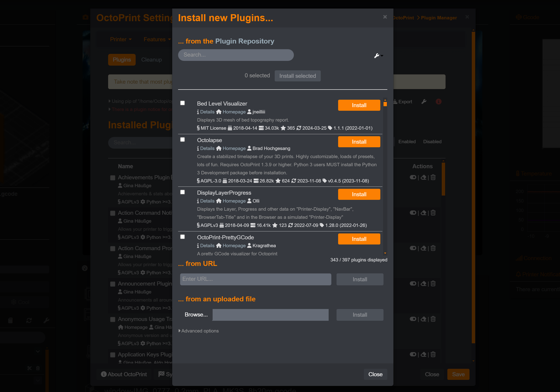Open Printer dropdown in Settings
The image size is (560, 392).
pos(121,39)
